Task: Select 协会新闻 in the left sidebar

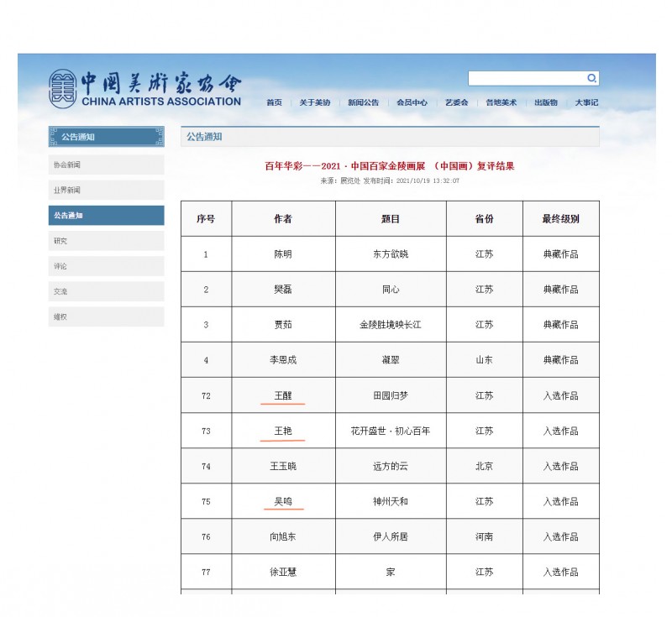Action: pyautogui.click(x=106, y=165)
